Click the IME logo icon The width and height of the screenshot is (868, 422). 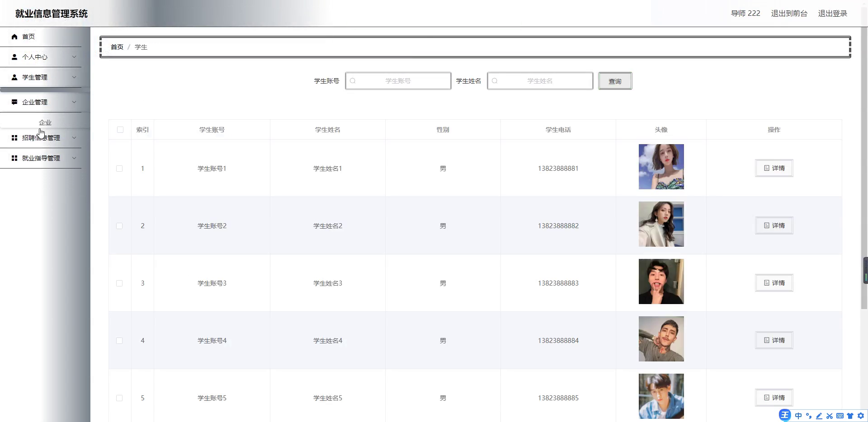785,415
